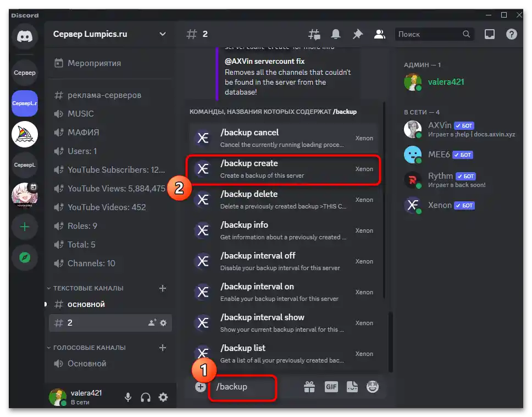Open user settings gear icon

tap(163, 397)
